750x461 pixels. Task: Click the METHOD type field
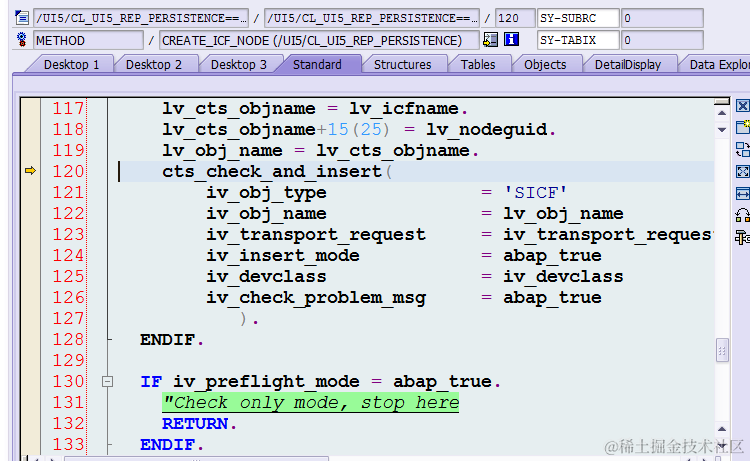[88, 40]
